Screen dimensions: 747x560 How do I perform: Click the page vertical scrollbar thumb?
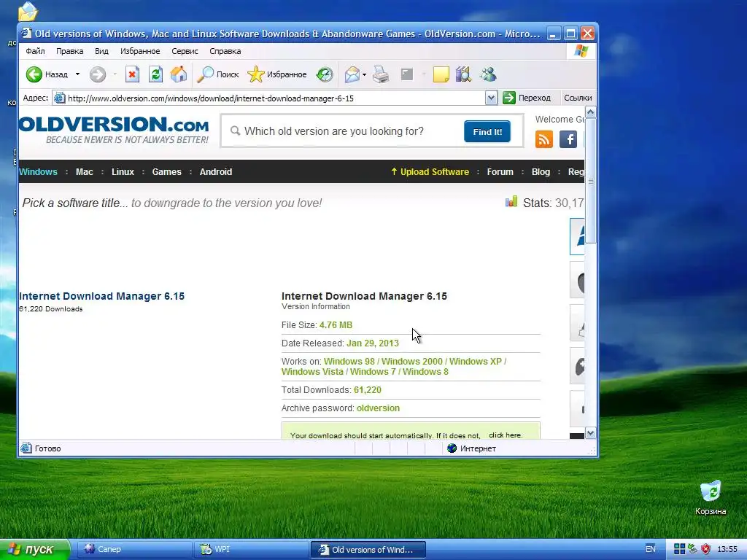point(590,181)
